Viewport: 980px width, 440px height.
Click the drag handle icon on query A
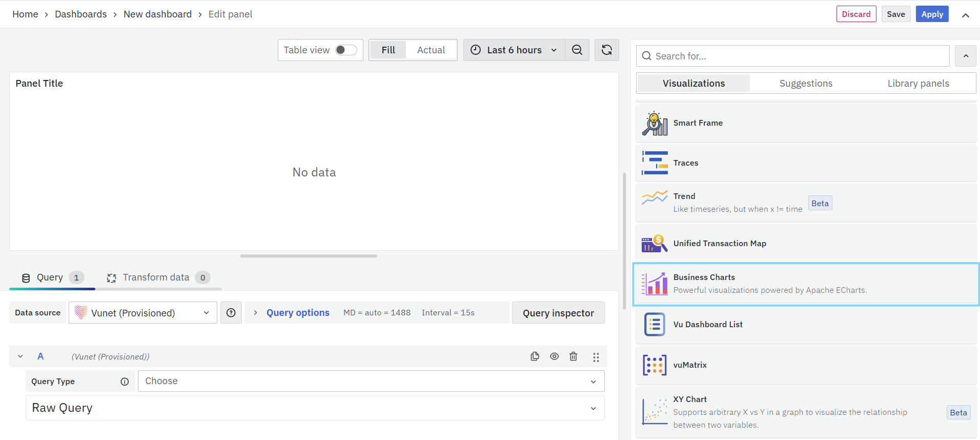596,357
